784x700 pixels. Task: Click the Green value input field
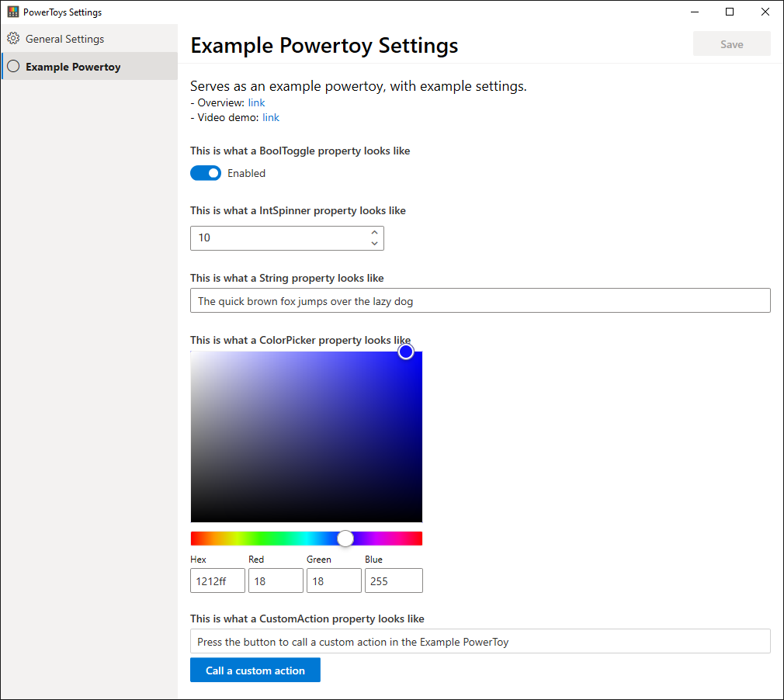click(334, 580)
